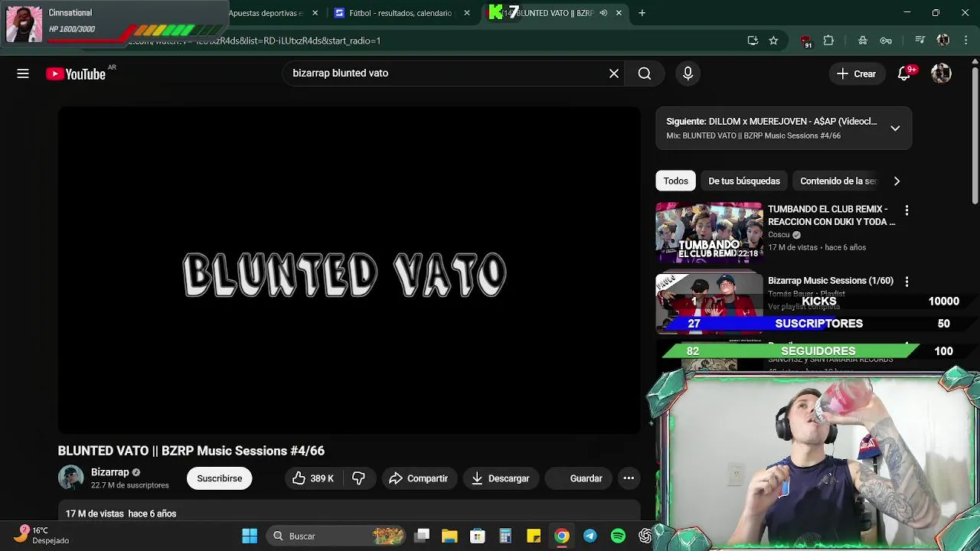Open Bizarrap Music Sessions (1/60) playlist title
The image size is (980, 551).
(831, 281)
